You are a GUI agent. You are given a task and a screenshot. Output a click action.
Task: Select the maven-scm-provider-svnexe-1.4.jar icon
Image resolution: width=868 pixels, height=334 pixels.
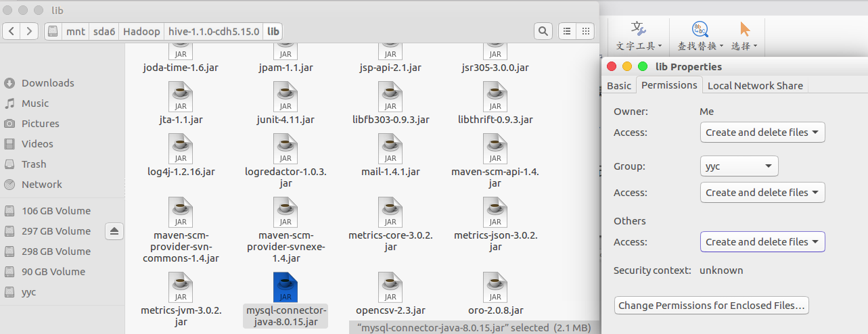pyautogui.click(x=285, y=212)
